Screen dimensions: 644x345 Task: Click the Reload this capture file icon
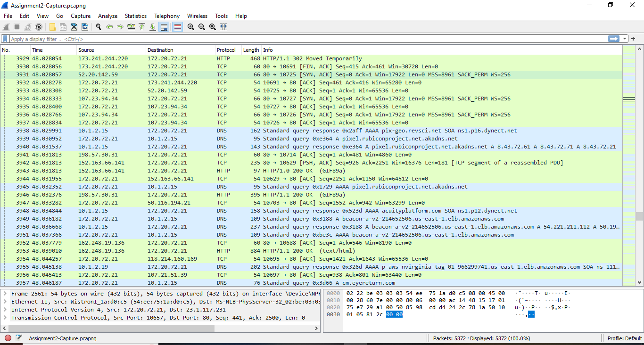pos(85,27)
